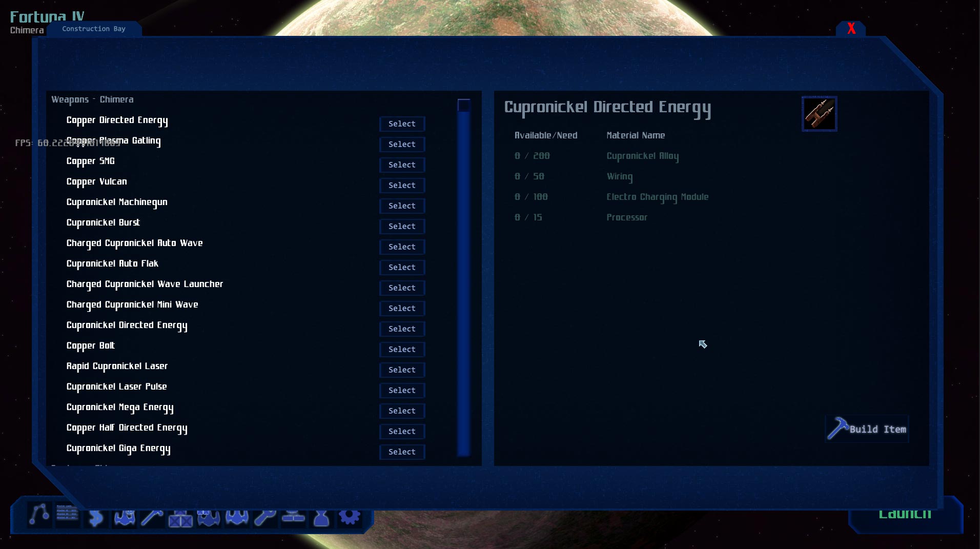
Task: Click 'Cupronickel Directed Energy' in the weapons list
Action: point(127,326)
